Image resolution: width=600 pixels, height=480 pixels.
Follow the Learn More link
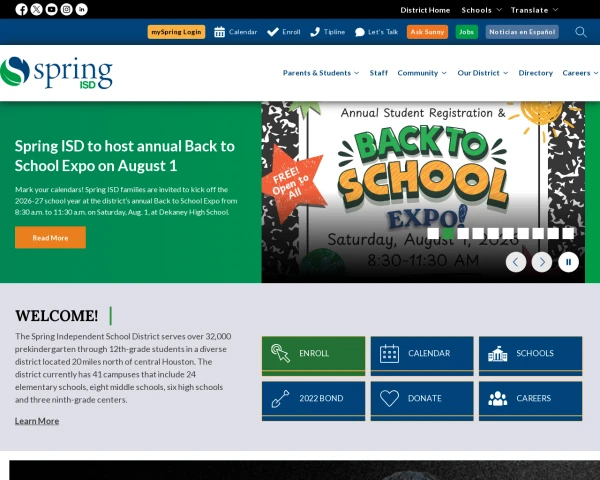(x=37, y=421)
